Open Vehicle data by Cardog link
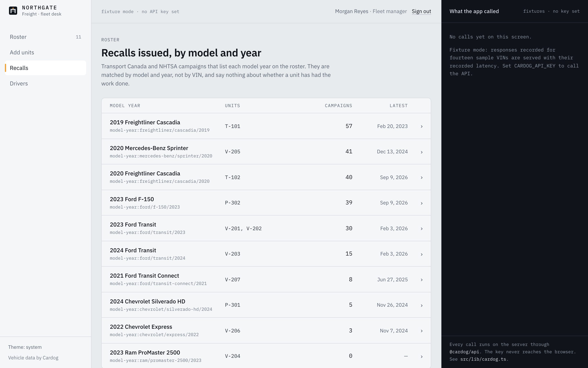The width and height of the screenshot is (588, 368). pyautogui.click(x=33, y=358)
